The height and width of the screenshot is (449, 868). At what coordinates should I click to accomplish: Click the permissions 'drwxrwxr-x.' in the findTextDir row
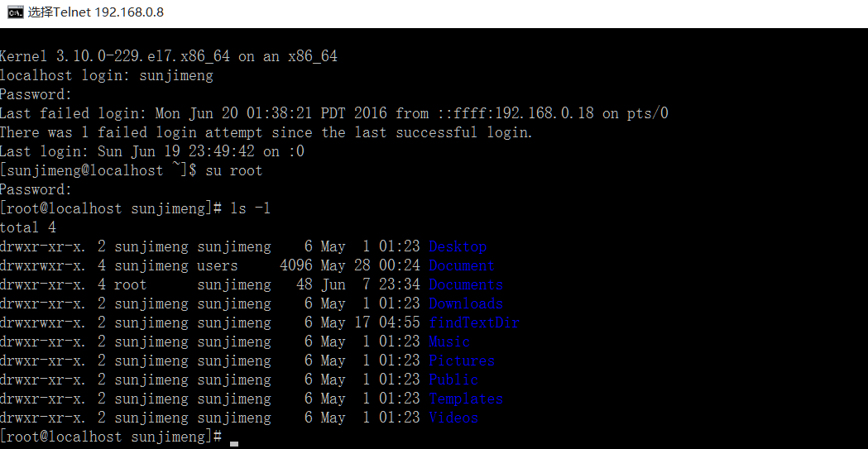coord(43,322)
